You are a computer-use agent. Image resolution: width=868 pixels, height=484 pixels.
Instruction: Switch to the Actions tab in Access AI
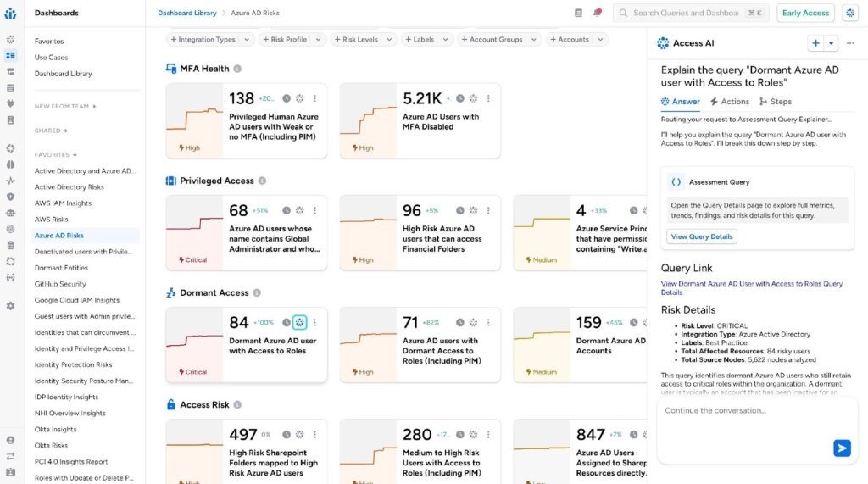pos(729,102)
